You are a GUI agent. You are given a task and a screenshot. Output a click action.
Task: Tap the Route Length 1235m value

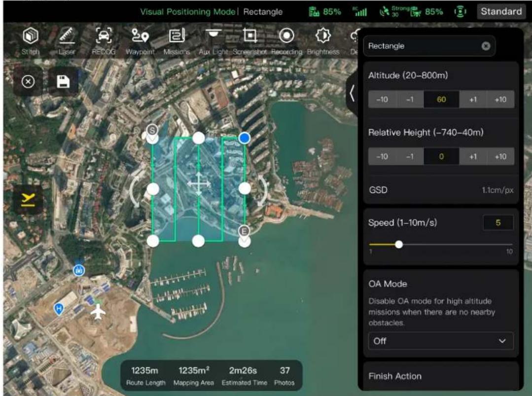point(145,370)
